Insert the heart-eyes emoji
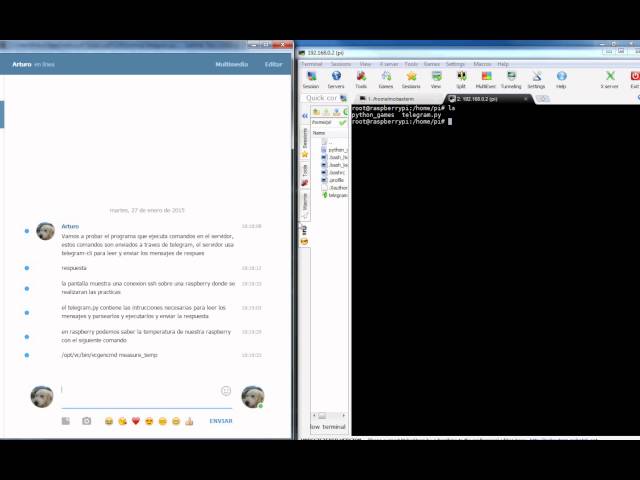The height and width of the screenshot is (480, 640). [x=149, y=421]
